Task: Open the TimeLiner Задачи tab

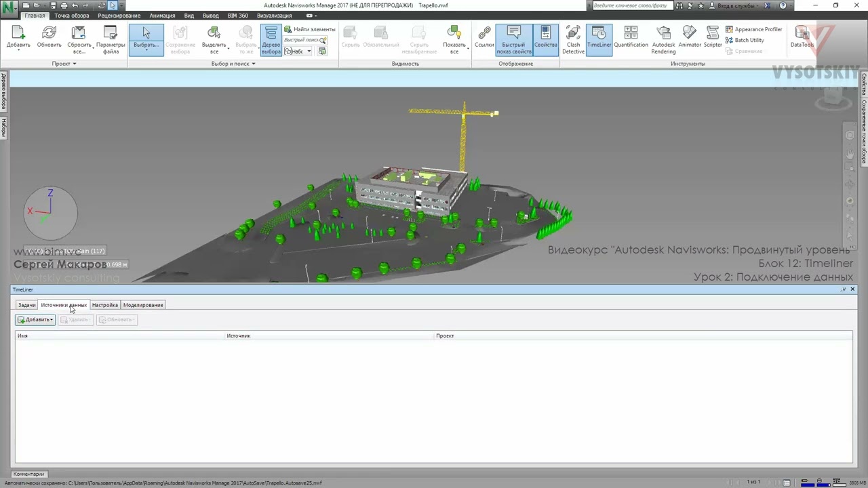Action: tap(26, 305)
